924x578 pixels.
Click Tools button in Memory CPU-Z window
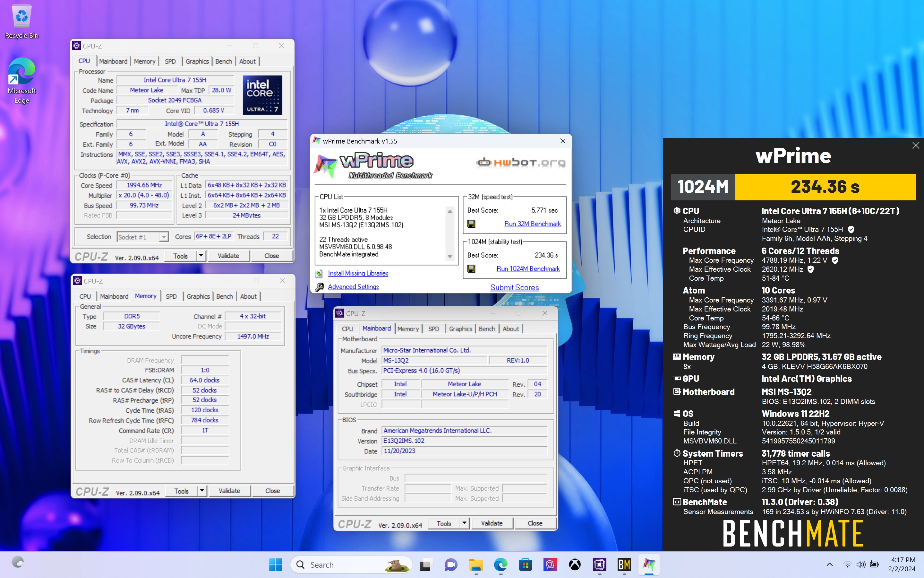(181, 491)
